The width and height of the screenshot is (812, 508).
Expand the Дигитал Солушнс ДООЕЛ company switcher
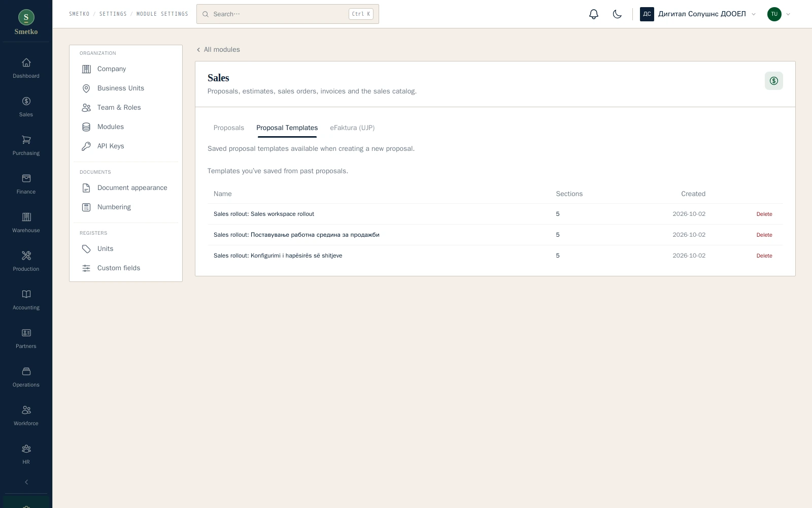tap(698, 14)
